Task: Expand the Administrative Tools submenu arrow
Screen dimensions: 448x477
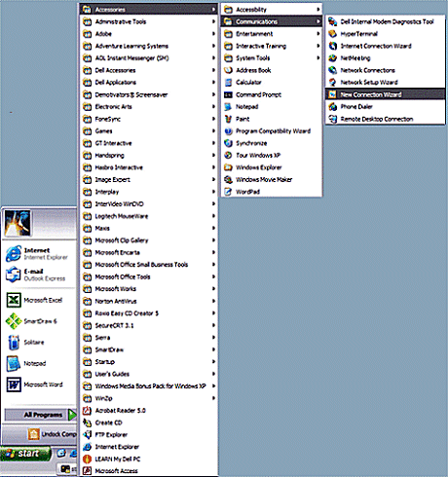Action: [x=213, y=21]
